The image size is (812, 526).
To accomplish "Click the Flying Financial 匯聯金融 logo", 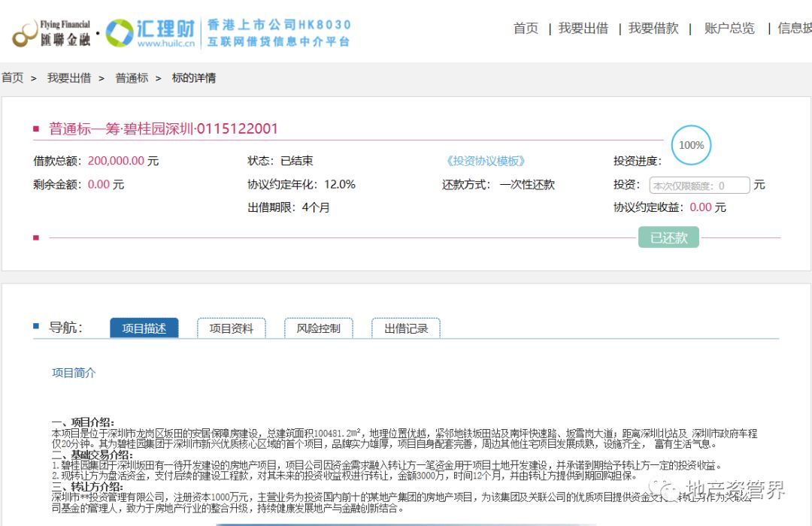I will pos(51,33).
